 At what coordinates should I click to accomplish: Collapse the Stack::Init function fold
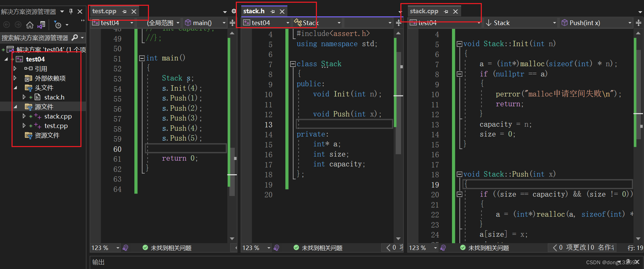[x=459, y=44]
